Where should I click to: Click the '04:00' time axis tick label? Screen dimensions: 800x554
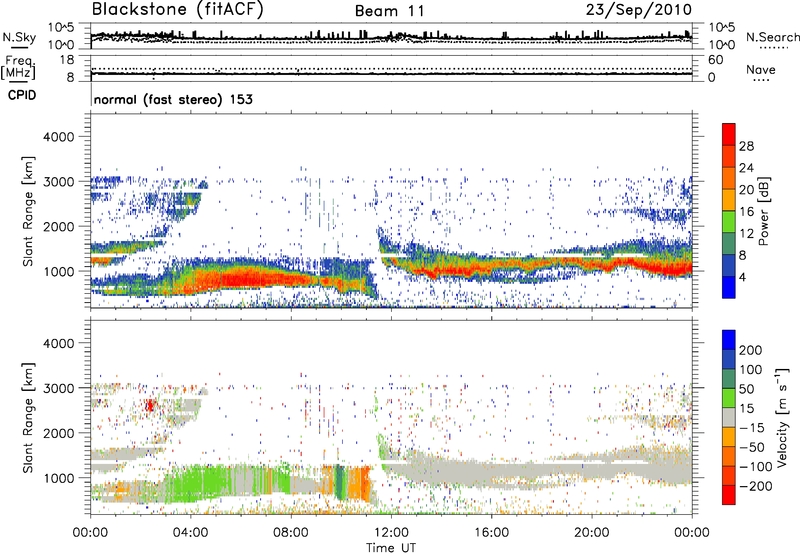tap(191, 533)
